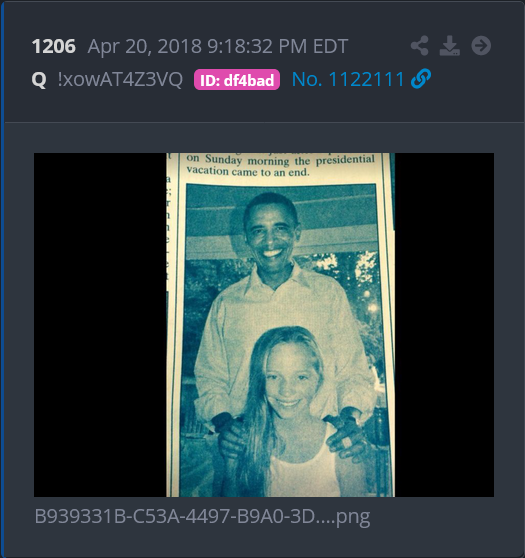This screenshot has height=558, width=525.
Task: Click the black right margin of the image
Action: tap(444, 325)
